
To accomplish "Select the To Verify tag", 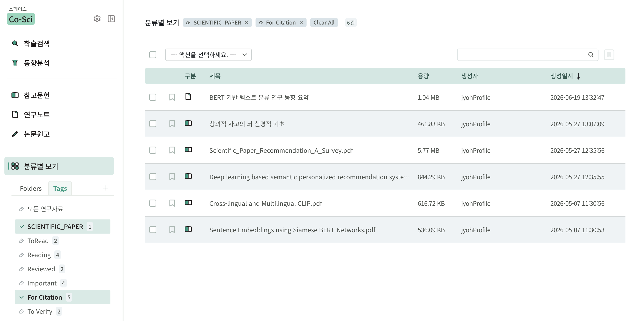I will click(40, 311).
